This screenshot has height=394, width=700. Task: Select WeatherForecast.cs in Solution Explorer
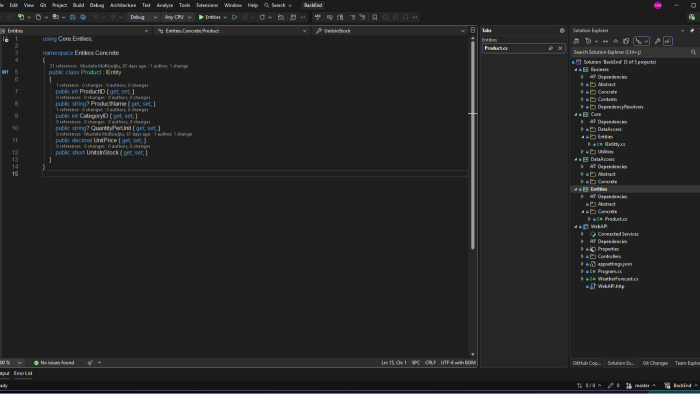click(x=618, y=279)
